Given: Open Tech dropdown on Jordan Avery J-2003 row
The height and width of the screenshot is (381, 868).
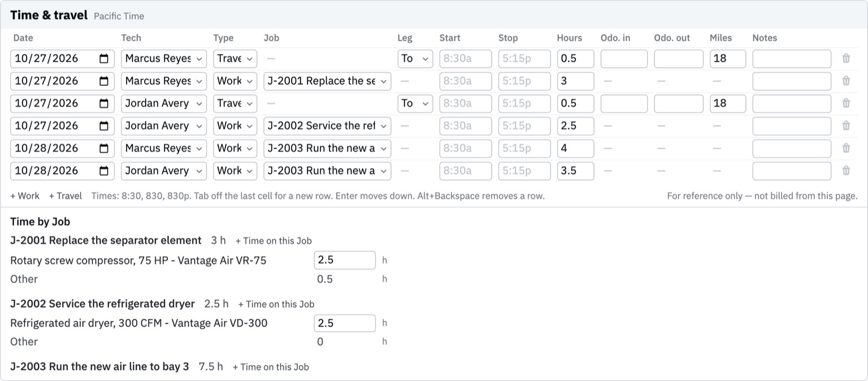Looking at the screenshot, I should (x=164, y=171).
